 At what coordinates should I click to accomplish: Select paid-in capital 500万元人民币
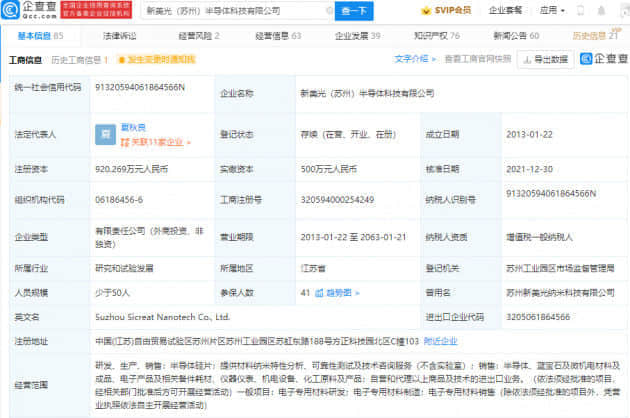click(329, 169)
